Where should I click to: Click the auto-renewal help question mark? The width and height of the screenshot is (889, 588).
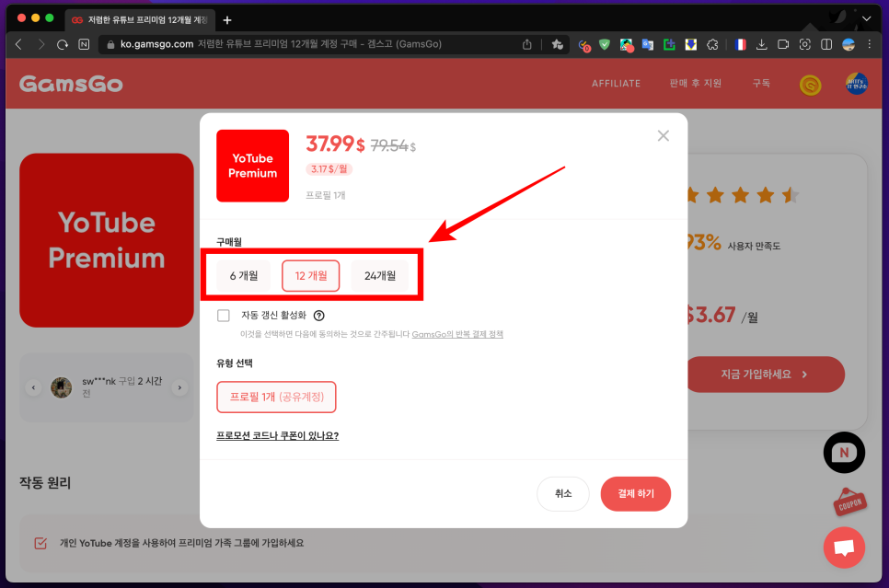click(x=319, y=316)
